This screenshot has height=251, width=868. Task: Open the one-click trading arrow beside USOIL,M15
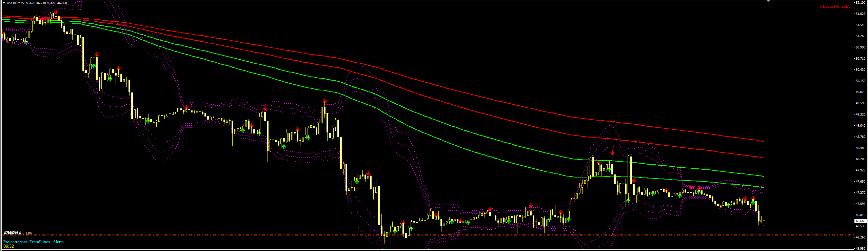click(3, 3)
